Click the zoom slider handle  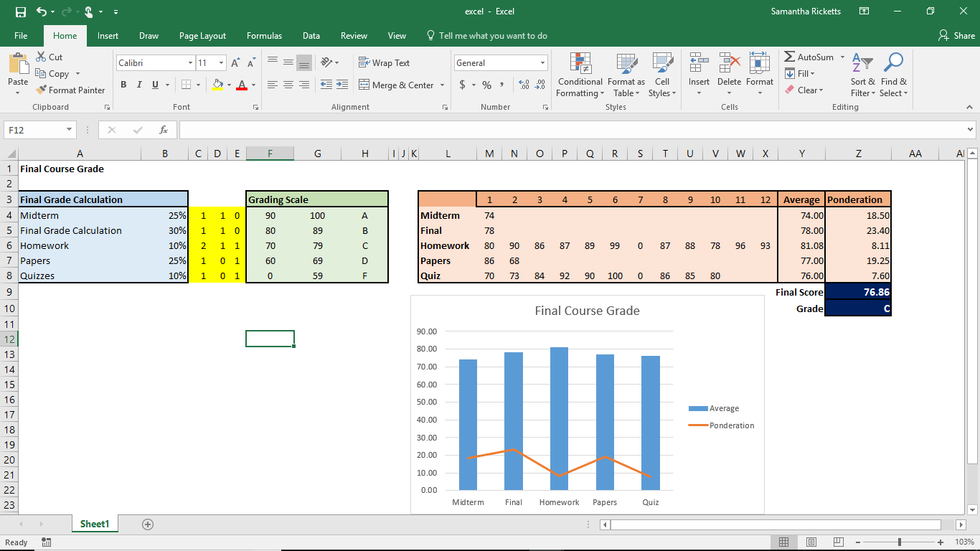click(x=900, y=542)
